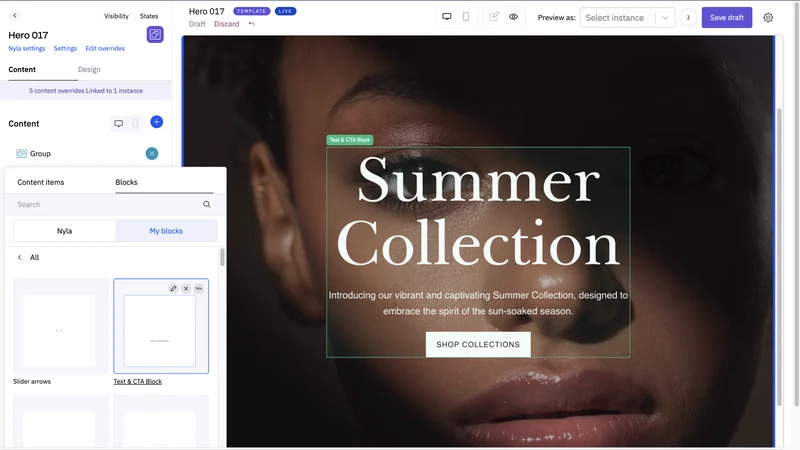Toggle preview mode eye icon

513,17
